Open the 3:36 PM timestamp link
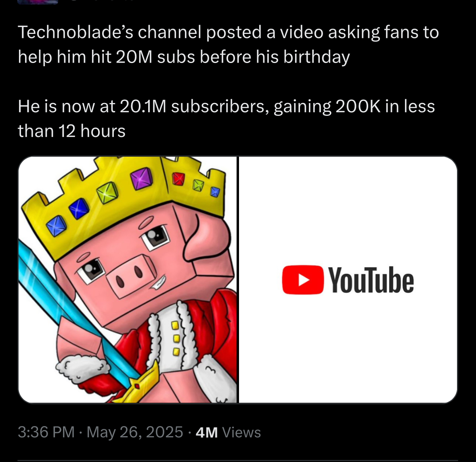 pos(46,432)
